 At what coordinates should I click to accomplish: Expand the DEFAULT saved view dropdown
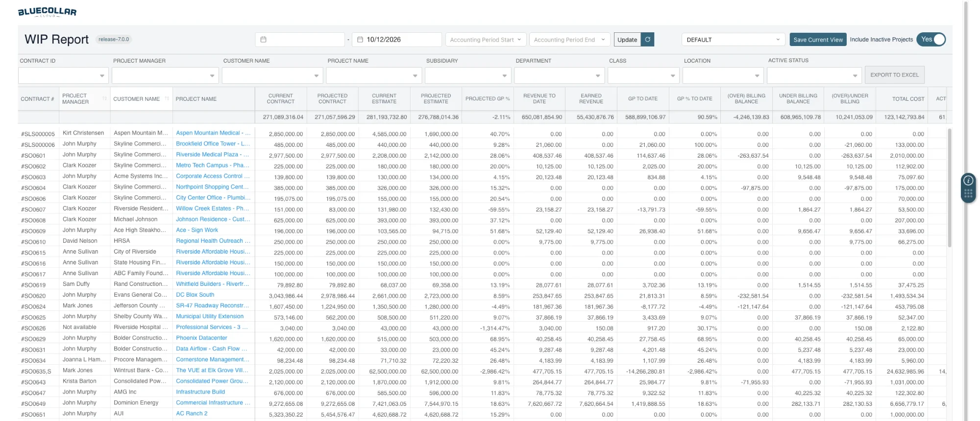click(x=734, y=40)
